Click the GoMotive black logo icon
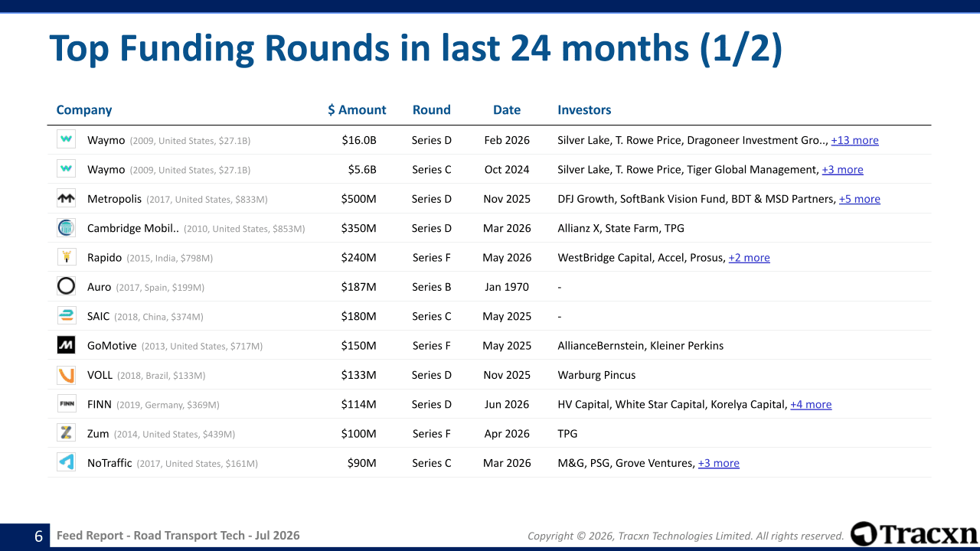Viewport: 980px width, 551px height. pos(66,346)
